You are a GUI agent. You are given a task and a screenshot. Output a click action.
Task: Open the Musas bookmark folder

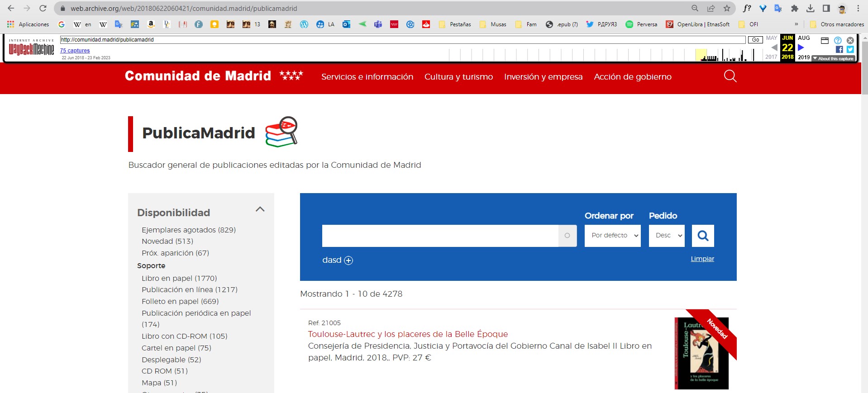coord(493,24)
